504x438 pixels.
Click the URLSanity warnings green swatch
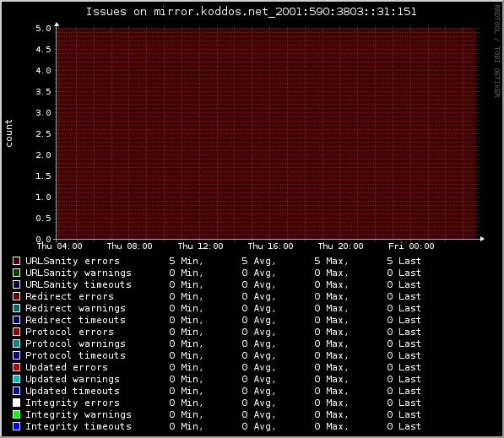point(16,273)
